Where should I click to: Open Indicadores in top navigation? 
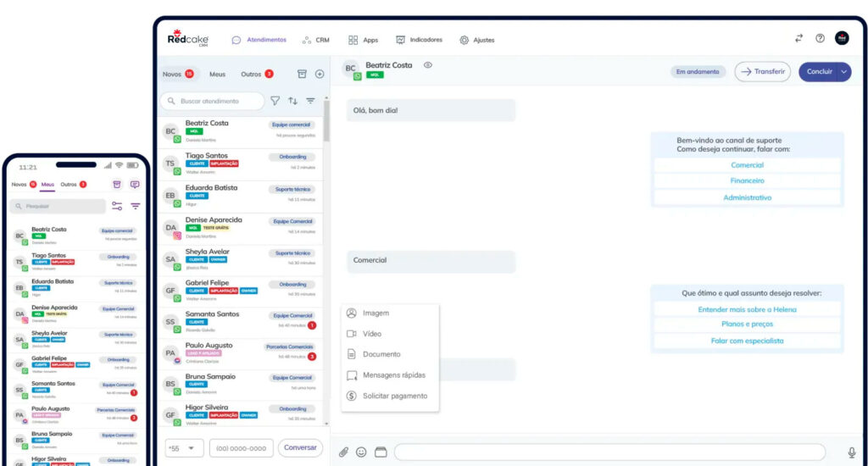click(419, 40)
